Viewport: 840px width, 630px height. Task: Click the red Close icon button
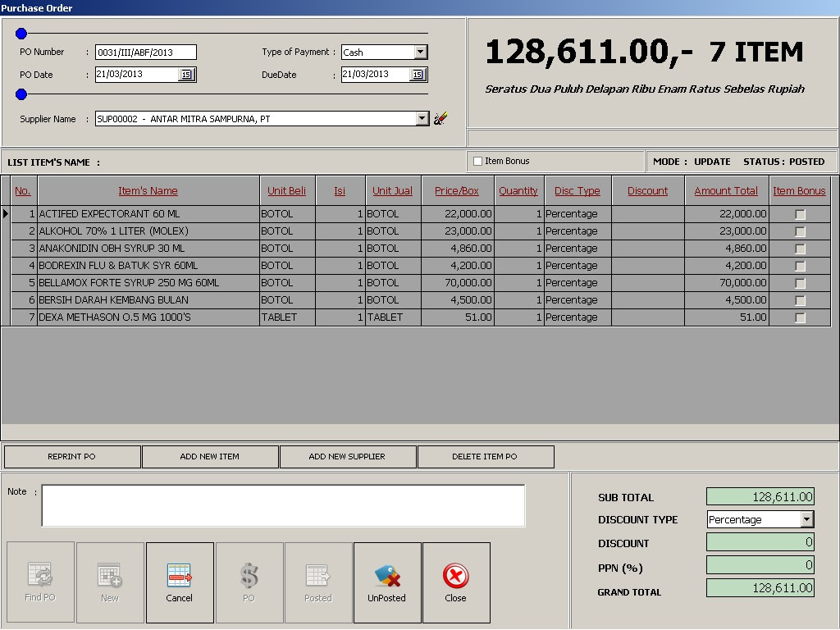456,582
